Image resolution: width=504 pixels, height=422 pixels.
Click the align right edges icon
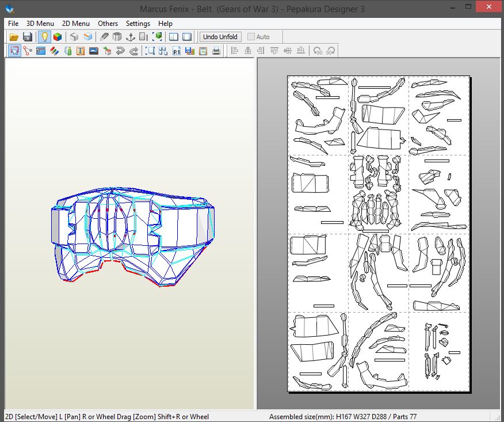point(261,51)
